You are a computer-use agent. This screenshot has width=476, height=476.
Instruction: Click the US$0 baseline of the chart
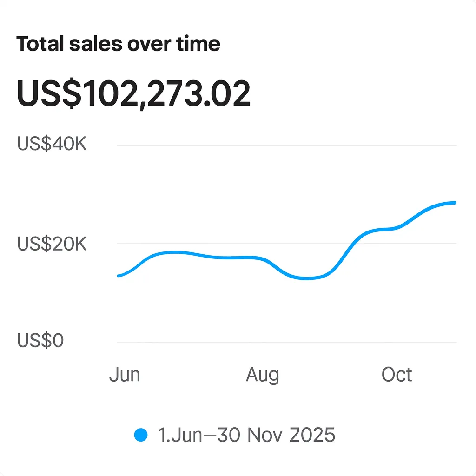(x=279, y=343)
